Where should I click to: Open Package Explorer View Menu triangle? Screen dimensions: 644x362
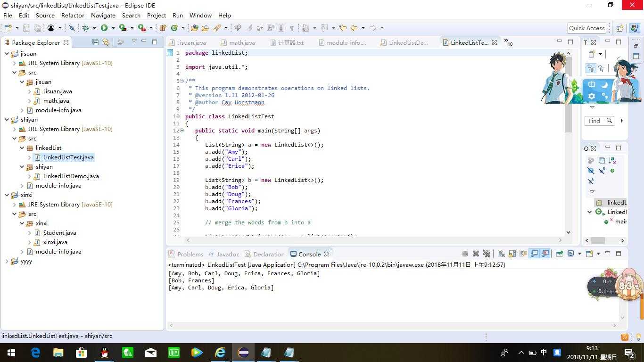click(134, 41)
